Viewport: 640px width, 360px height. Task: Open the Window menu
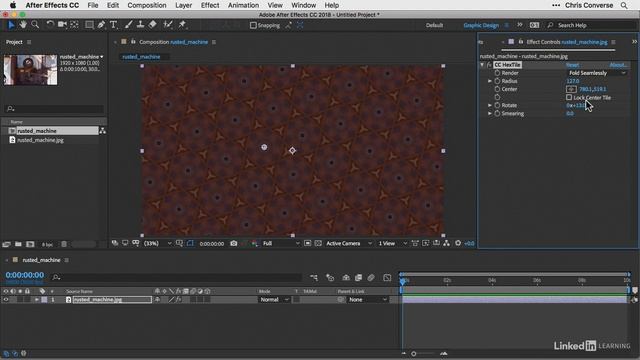tap(303, 5)
